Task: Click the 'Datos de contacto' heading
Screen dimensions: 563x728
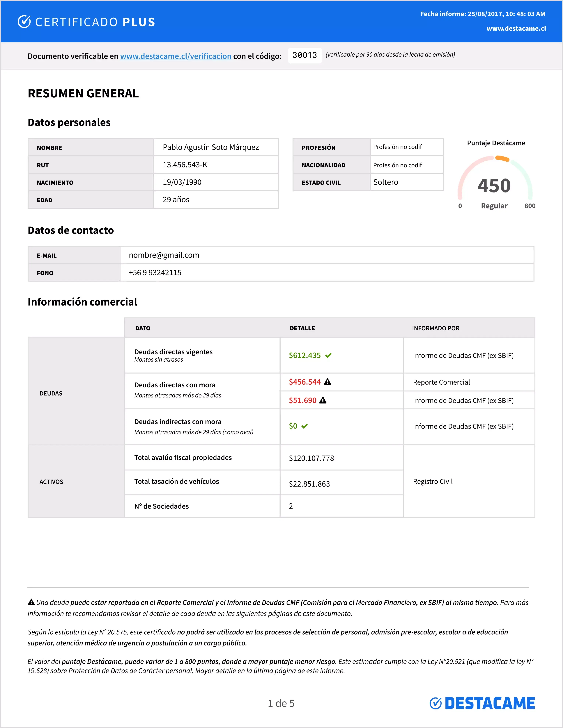Action: (71, 230)
